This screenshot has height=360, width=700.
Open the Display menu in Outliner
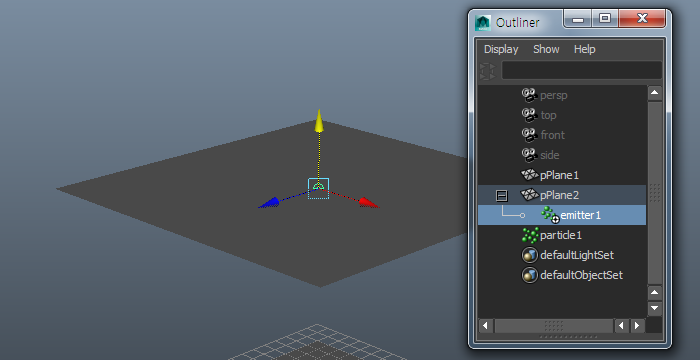coord(501,49)
